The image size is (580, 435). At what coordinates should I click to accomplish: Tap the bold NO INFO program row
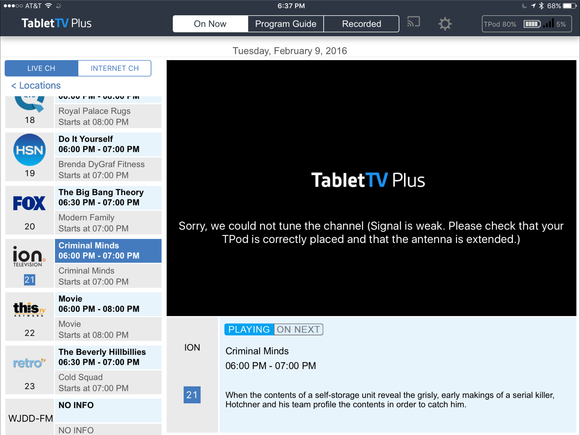click(108, 410)
